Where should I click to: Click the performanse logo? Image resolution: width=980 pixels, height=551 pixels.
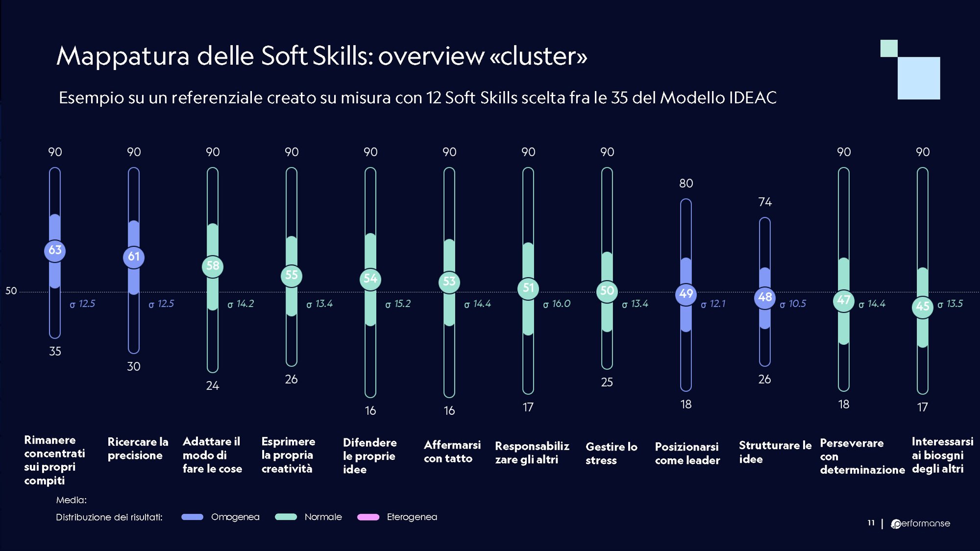click(x=920, y=524)
